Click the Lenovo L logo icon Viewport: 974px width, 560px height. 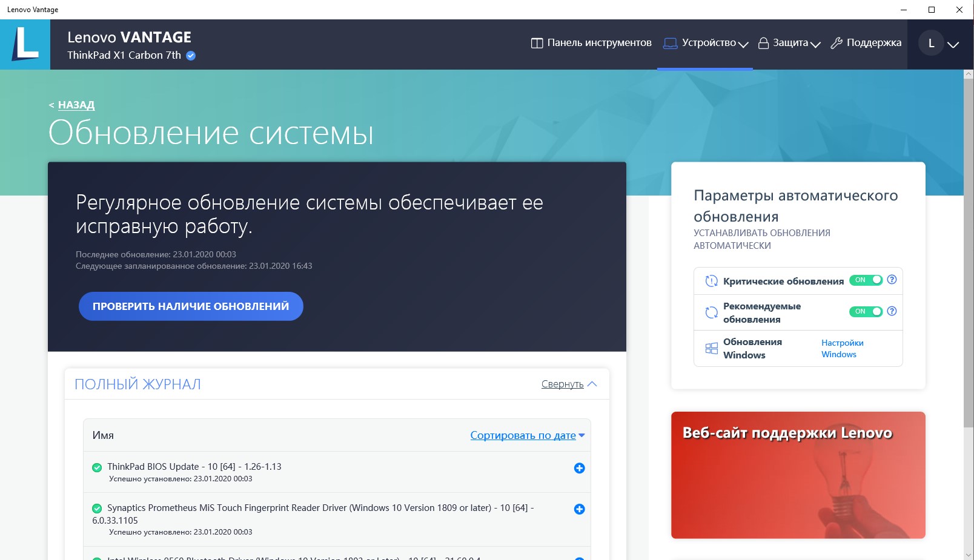25,44
